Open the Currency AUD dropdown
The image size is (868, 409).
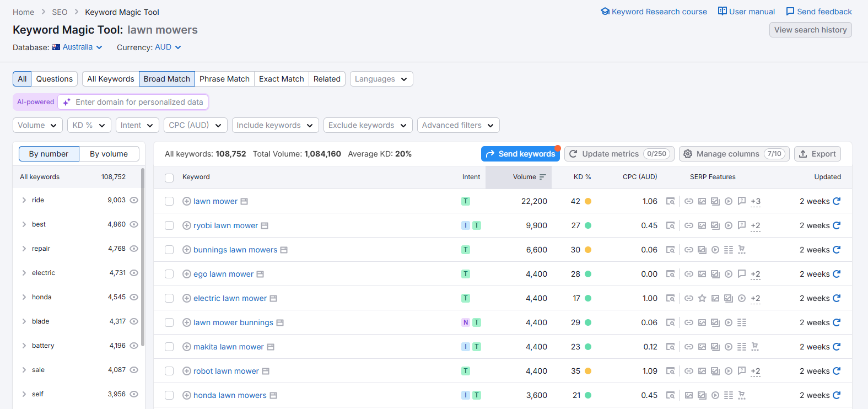coord(168,47)
